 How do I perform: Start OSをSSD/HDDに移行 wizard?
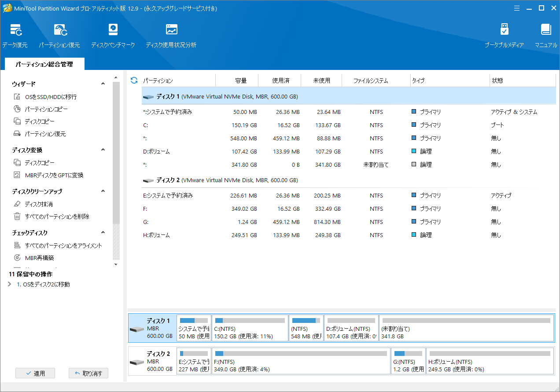pos(45,97)
